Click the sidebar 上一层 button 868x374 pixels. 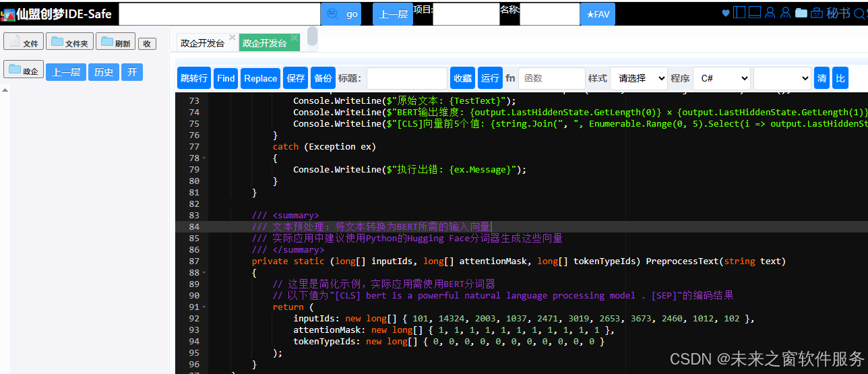click(65, 71)
